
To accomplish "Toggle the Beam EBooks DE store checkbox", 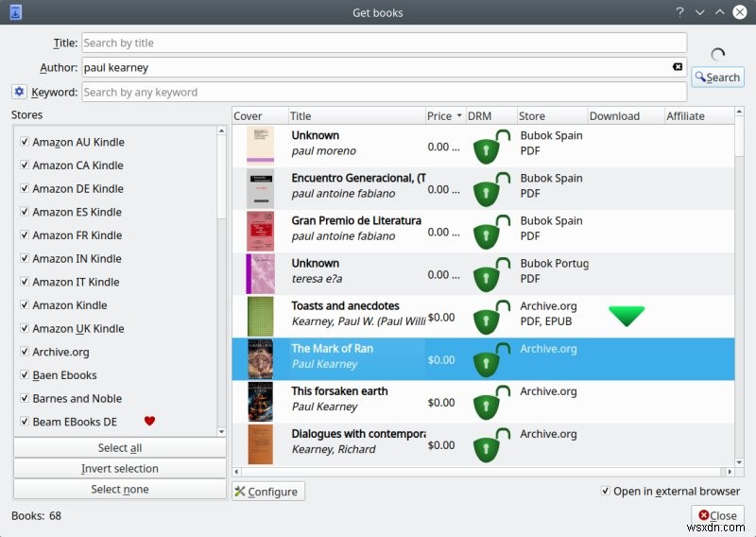I will (x=25, y=422).
